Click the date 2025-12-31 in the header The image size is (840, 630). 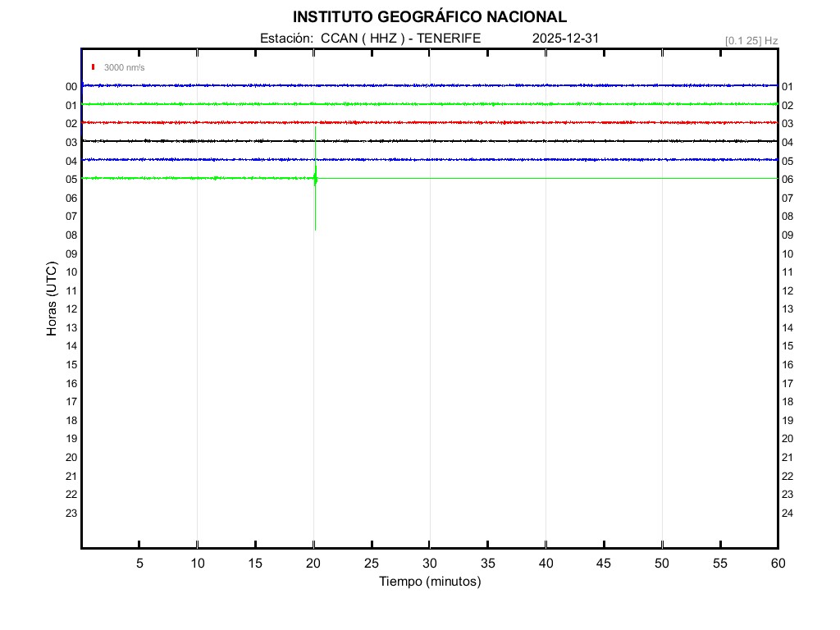567,39
